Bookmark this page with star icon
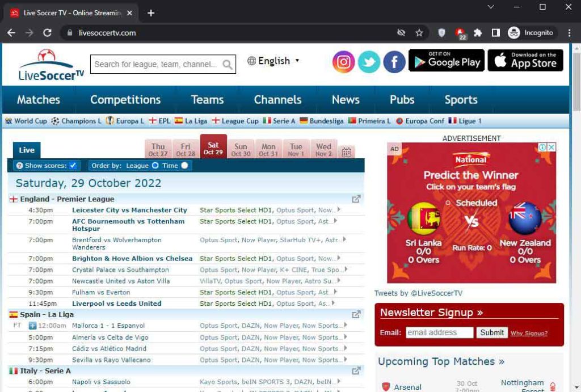Image resolution: width=581 pixels, height=392 pixels. tap(419, 33)
